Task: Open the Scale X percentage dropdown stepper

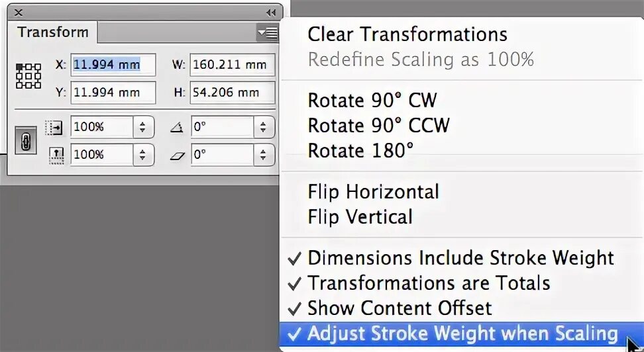Action: pos(143,127)
